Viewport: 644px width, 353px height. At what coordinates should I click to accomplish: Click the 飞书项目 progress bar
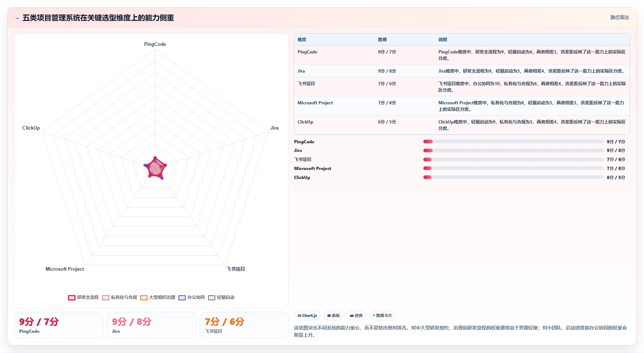pyautogui.click(x=513, y=160)
